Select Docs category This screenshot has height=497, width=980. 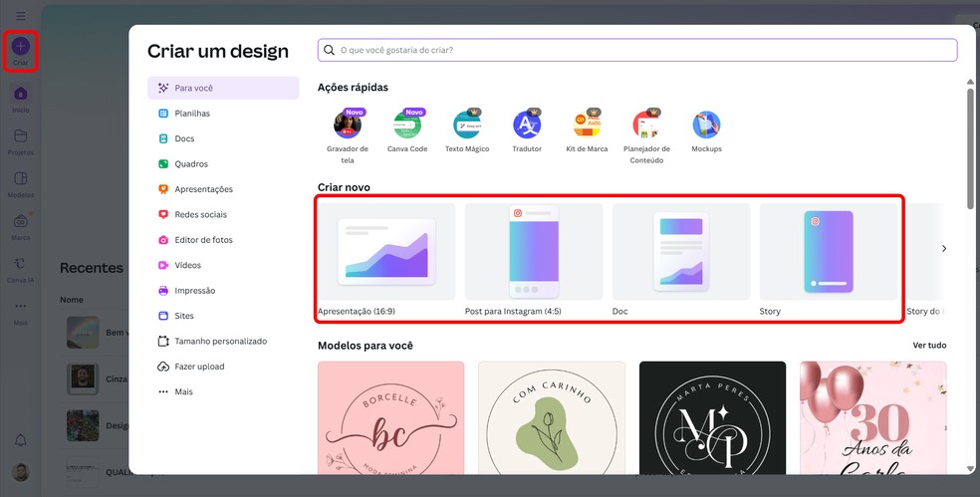223,138
